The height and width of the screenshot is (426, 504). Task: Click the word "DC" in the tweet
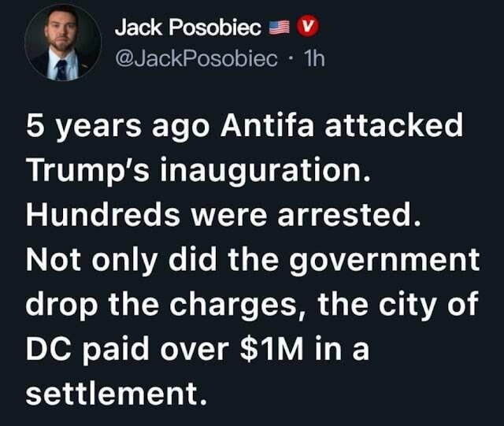pyautogui.click(x=46, y=348)
